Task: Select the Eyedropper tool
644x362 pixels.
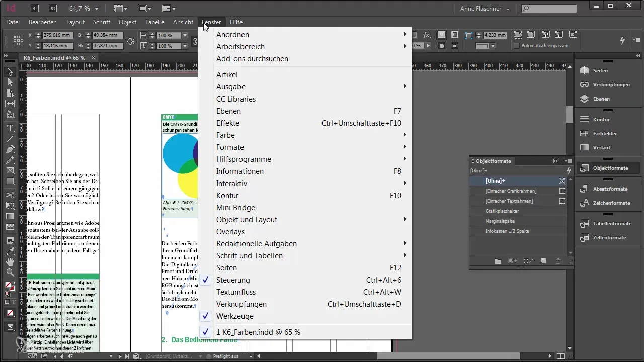Action: click(10, 251)
